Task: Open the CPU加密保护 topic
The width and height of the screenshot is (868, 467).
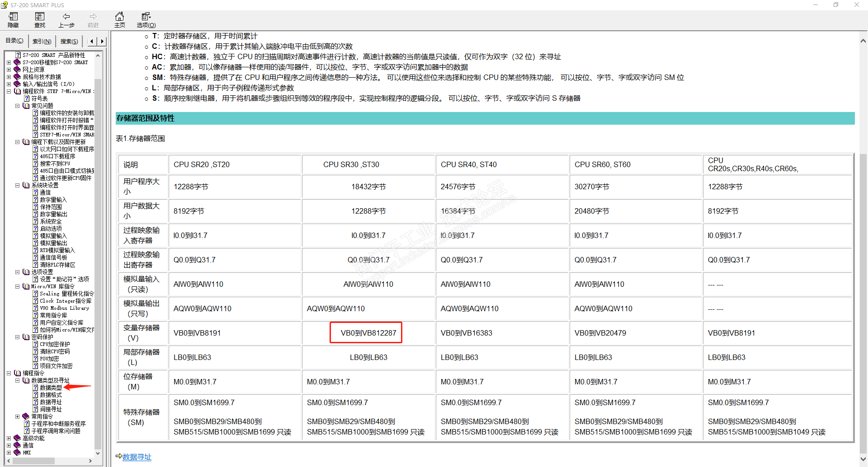Action: click(55, 344)
